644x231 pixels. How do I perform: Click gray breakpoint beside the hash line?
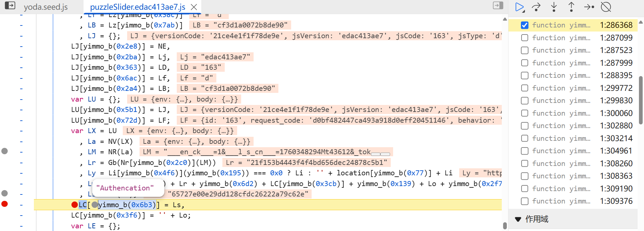(4, 193)
